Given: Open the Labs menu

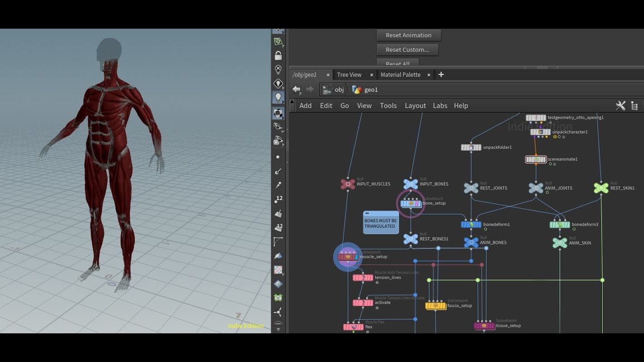Looking at the screenshot, I should pos(440,106).
